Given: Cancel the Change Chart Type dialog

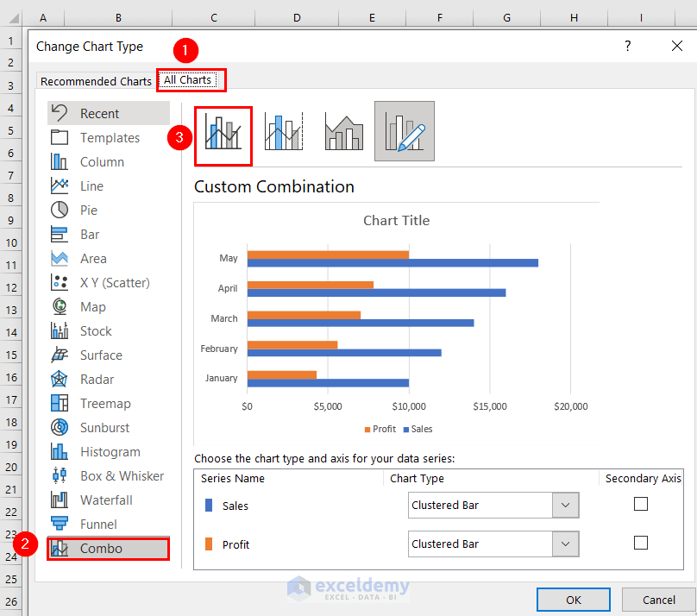Looking at the screenshot, I should click(658, 600).
